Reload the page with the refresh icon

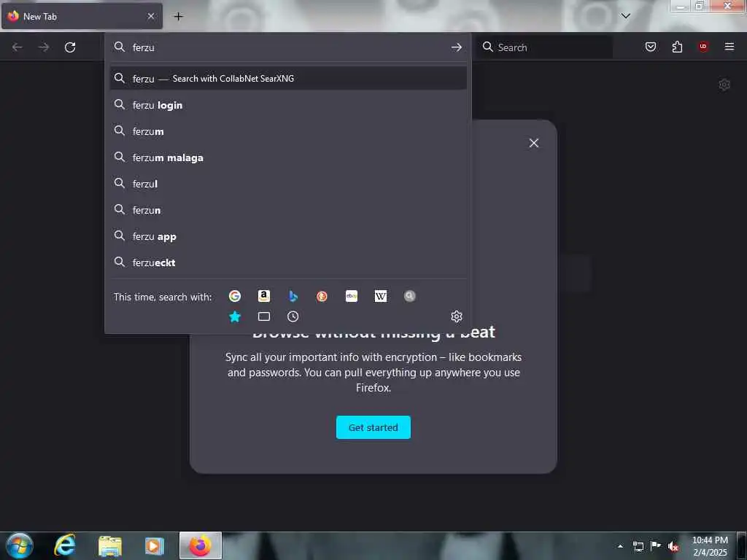tap(70, 47)
